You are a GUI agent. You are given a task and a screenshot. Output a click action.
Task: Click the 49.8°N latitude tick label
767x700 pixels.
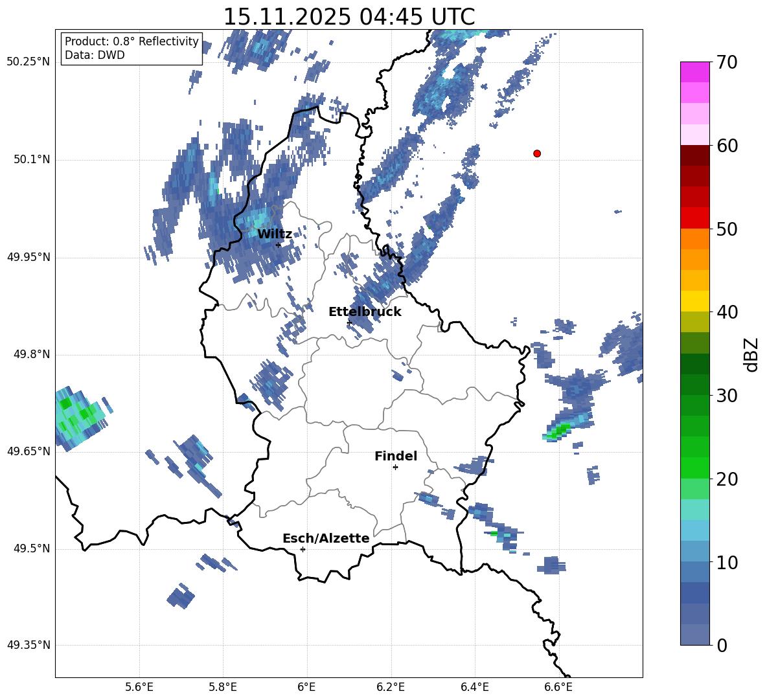pyautogui.click(x=32, y=354)
